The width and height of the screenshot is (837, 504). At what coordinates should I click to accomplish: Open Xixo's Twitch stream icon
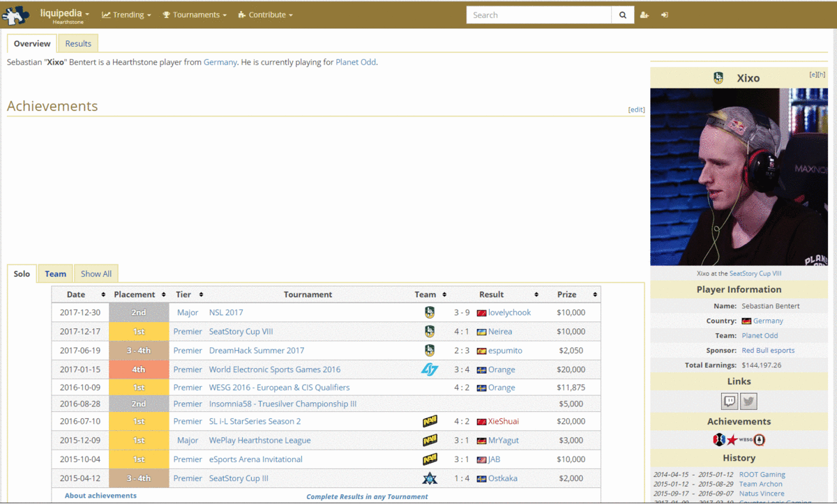pyautogui.click(x=730, y=401)
